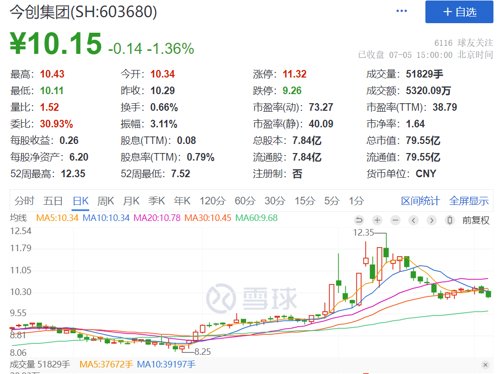Click the chart reset (undo arrow) icon
Viewport: 500px width, 374px height.
[x=359, y=220]
